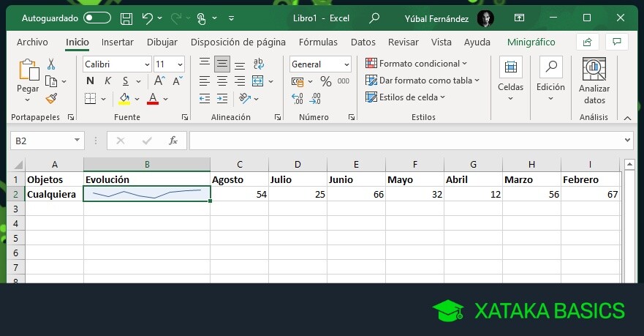Open Dar formato como tabla menu
The width and height of the screenshot is (644, 336).
pos(423,81)
